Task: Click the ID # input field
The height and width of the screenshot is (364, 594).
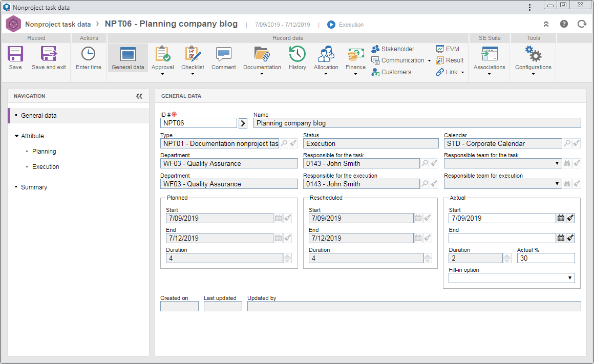Action: click(x=199, y=123)
